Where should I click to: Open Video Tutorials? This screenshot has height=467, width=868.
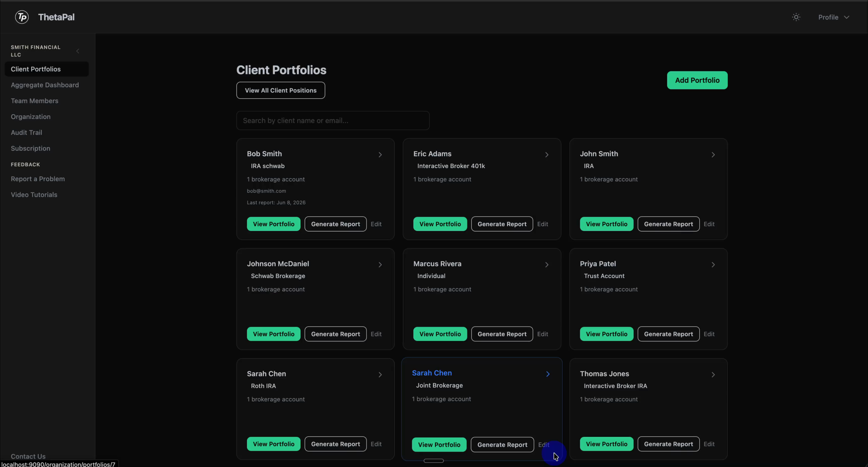[x=34, y=195]
